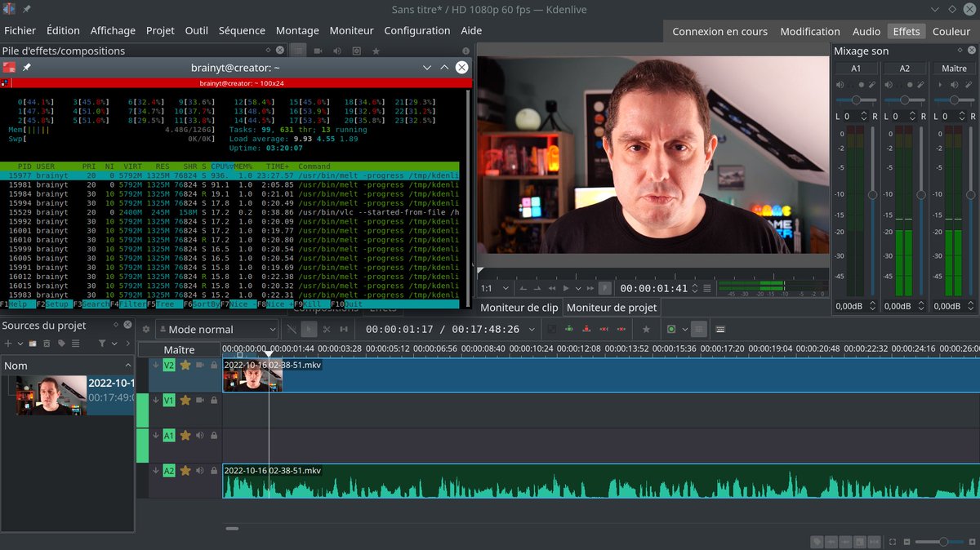The image size is (980, 550).
Task: Click the timeline keyboard-style icon at toolbar end
Action: [x=720, y=330]
